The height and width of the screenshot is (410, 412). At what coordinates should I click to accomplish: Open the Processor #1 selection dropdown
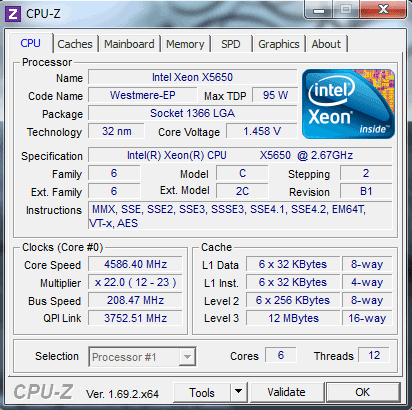[142, 357]
